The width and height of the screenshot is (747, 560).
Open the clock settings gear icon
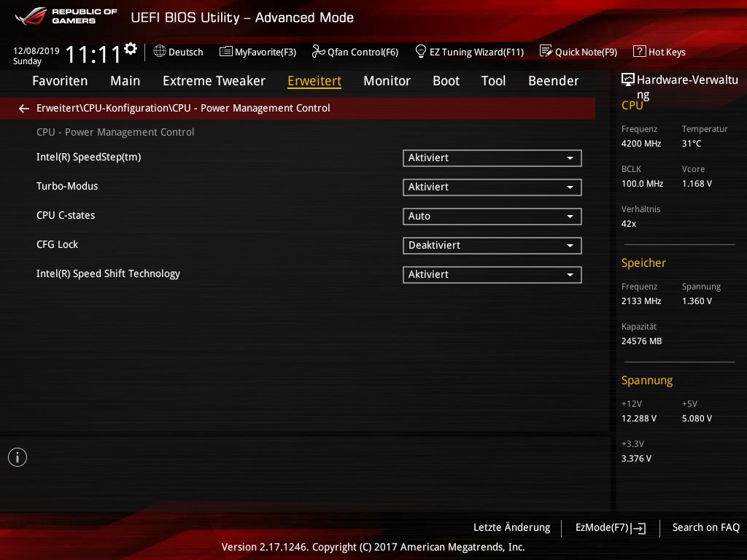pos(131,49)
